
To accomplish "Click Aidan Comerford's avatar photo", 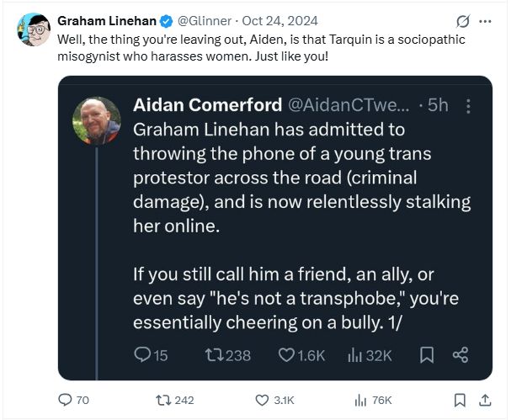I will [96, 121].
